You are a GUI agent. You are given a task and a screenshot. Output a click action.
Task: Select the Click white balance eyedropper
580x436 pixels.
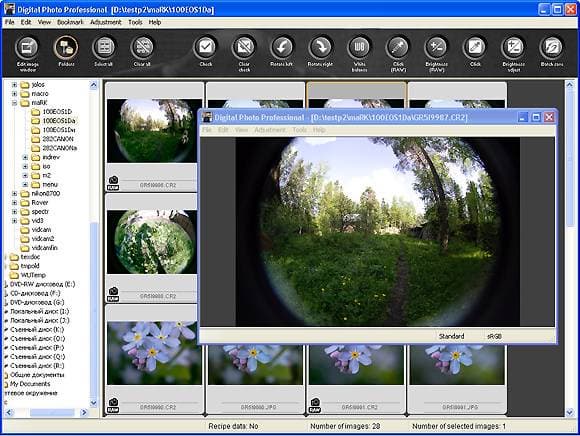pos(475,48)
